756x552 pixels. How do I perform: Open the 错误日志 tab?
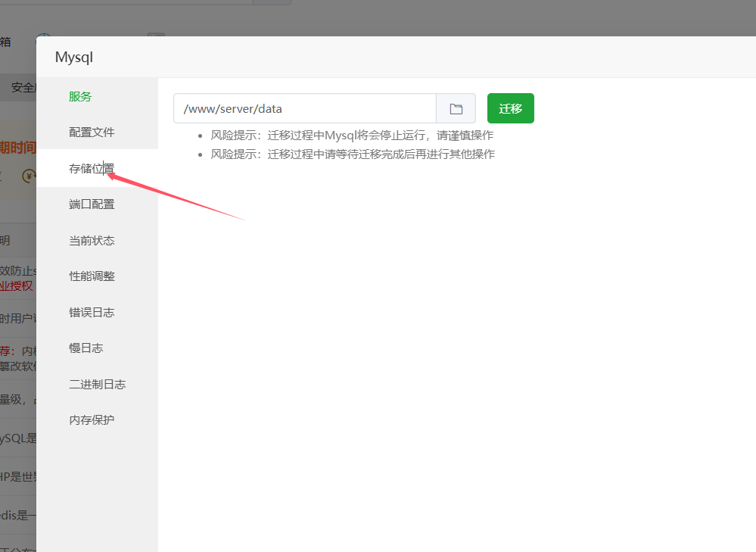coord(92,312)
